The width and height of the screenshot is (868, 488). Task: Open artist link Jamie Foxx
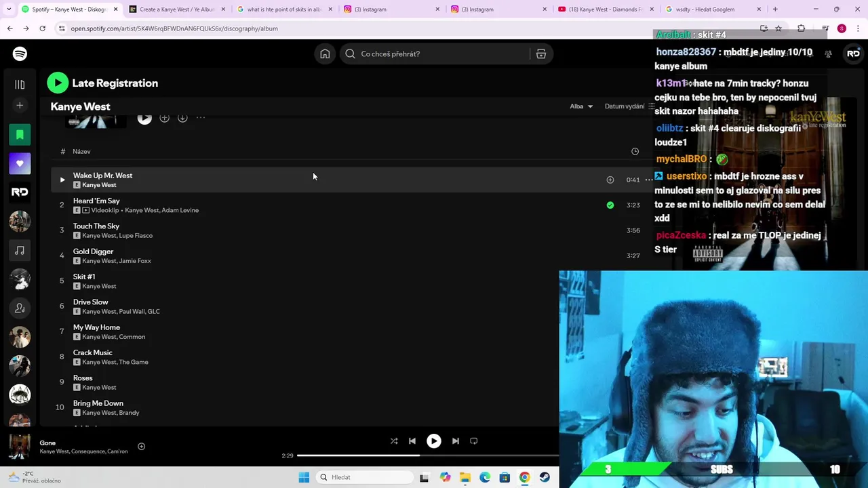click(x=135, y=261)
